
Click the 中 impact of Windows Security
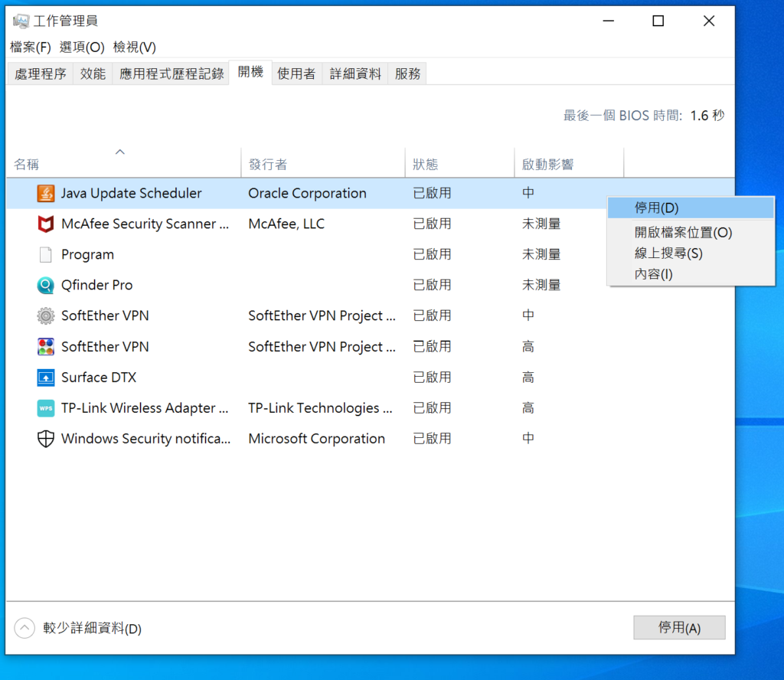(x=528, y=439)
